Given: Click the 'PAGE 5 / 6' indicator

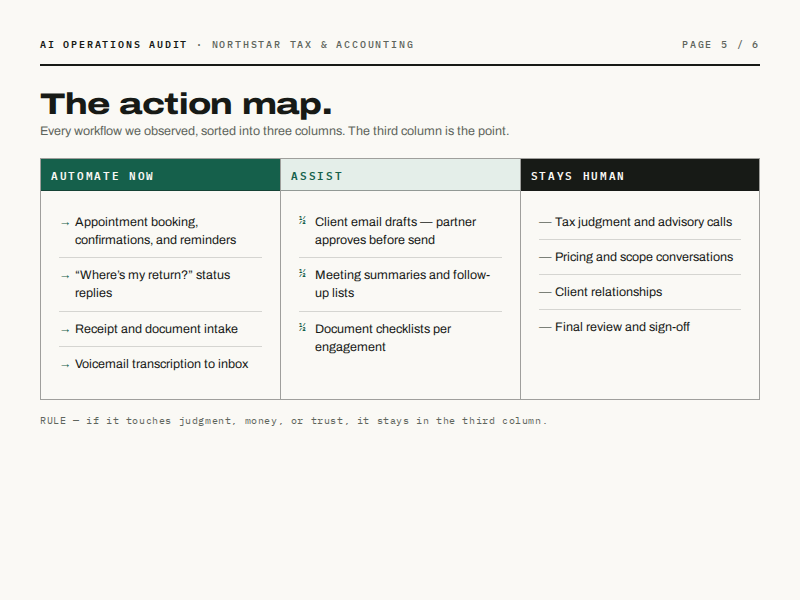Looking at the screenshot, I should (720, 45).
